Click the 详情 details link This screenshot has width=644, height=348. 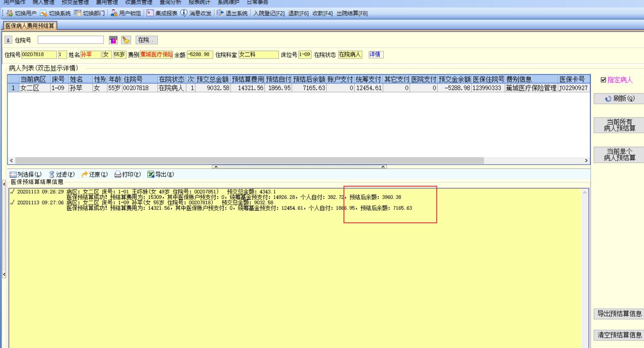pos(375,54)
